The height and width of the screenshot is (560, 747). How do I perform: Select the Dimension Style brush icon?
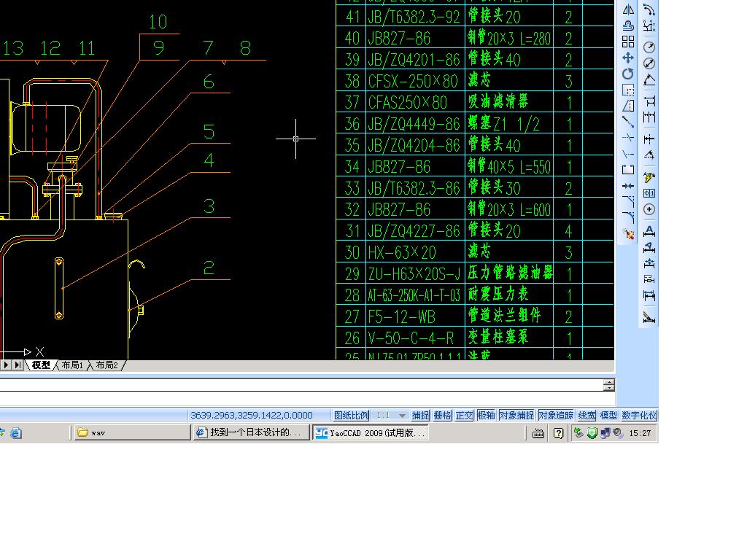(649, 317)
